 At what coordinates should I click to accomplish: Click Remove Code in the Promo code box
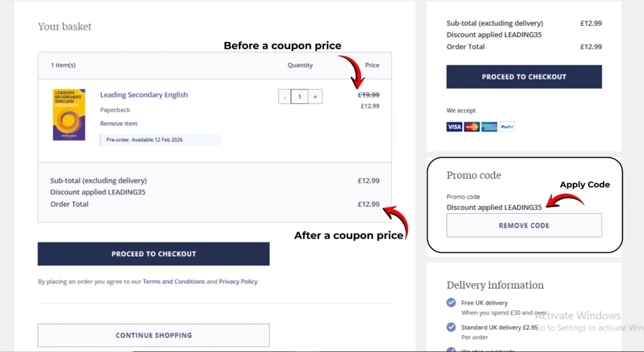pos(524,225)
